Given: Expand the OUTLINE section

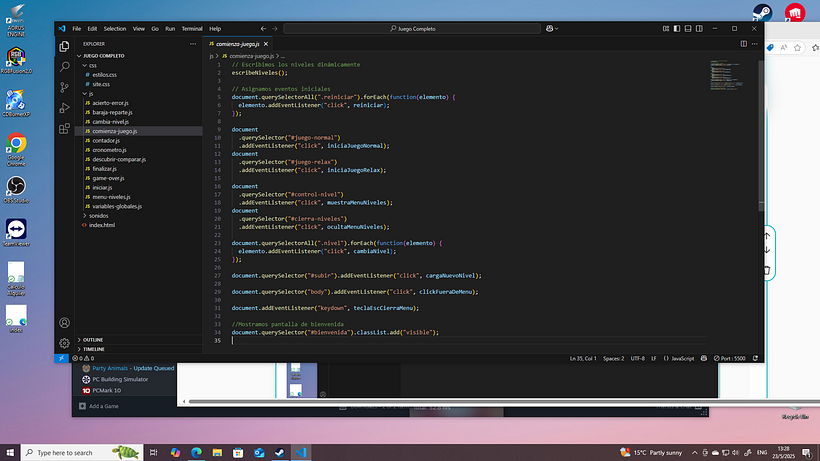Looking at the screenshot, I should [93, 340].
